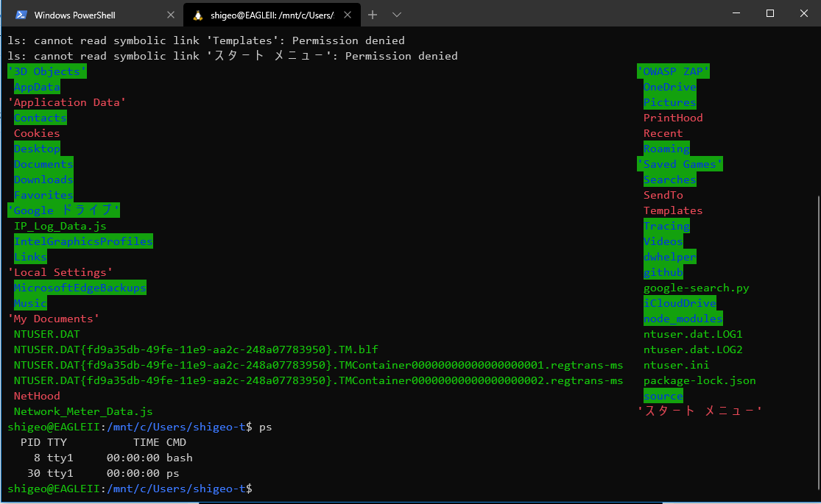Image resolution: width=821 pixels, height=504 pixels.
Task: Close the terminal window
Action: (804, 13)
